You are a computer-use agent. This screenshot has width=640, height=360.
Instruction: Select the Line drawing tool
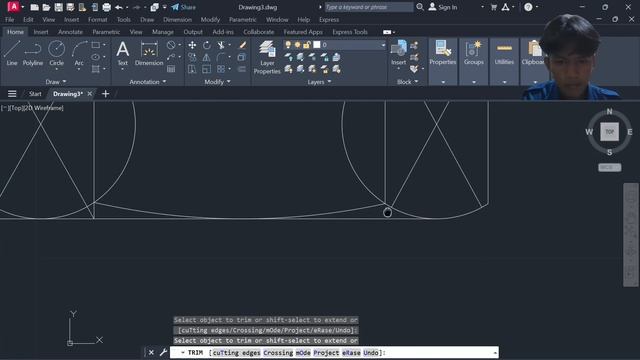(x=12, y=53)
